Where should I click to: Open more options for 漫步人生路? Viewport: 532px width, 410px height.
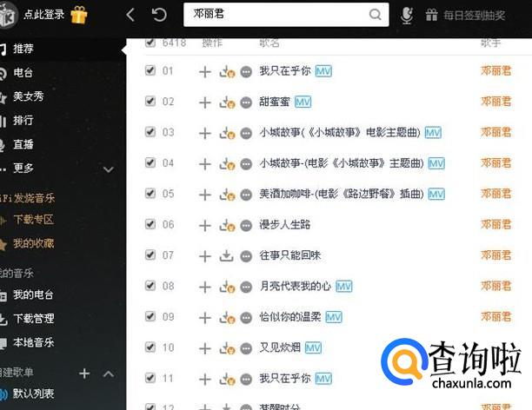pyautogui.click(x=246, y=226)
